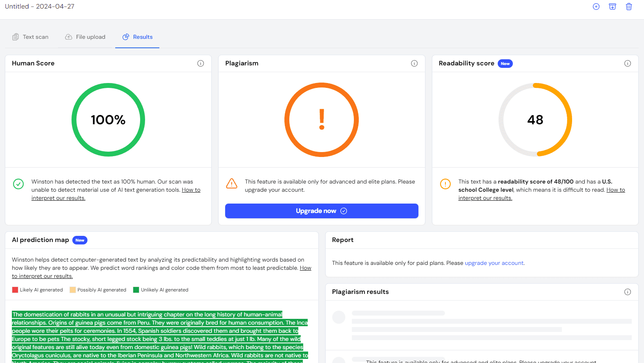This screenshot has width=644, height=363.
Task: Click the Plagiarism results info icon
Action: 628,292
